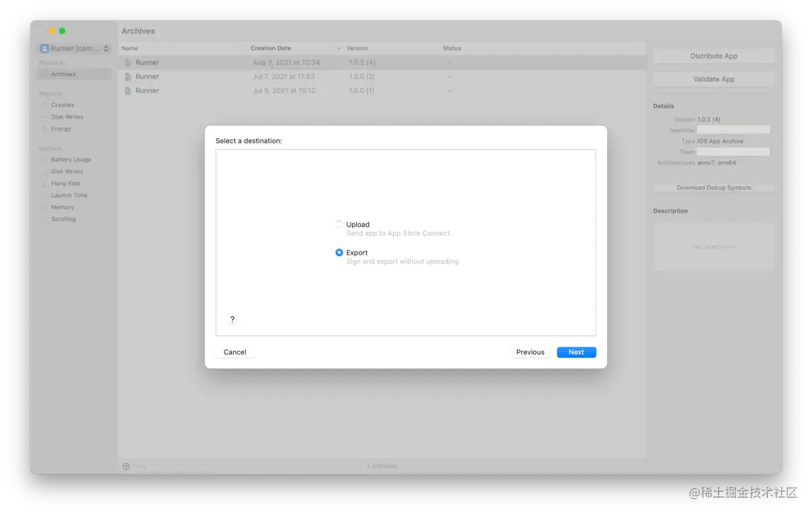Open Memory metrics in sidebar
Image resolution: width=812 pixels, height=514 pixels.
[x=62, y=207]
